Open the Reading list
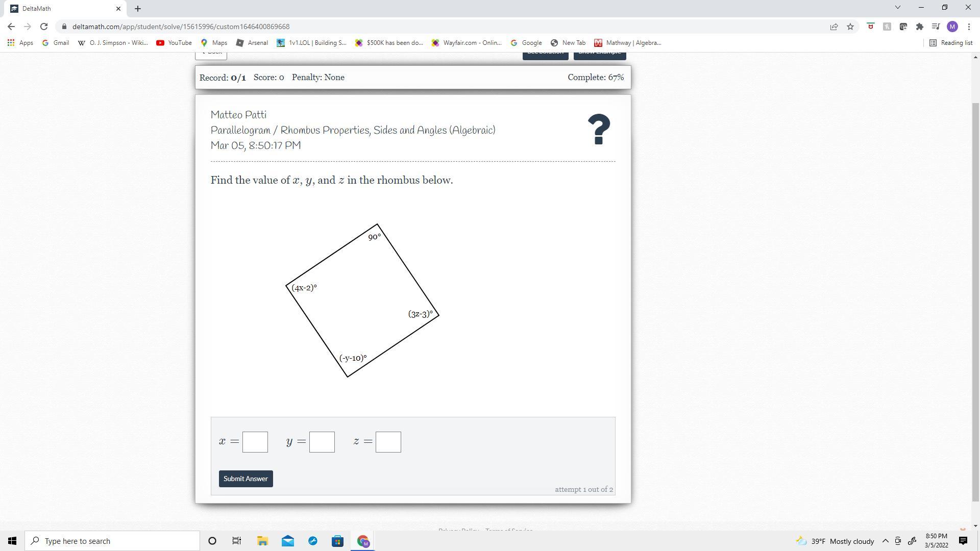The width and height of the screenshot is (980, 551). [951, 43]
